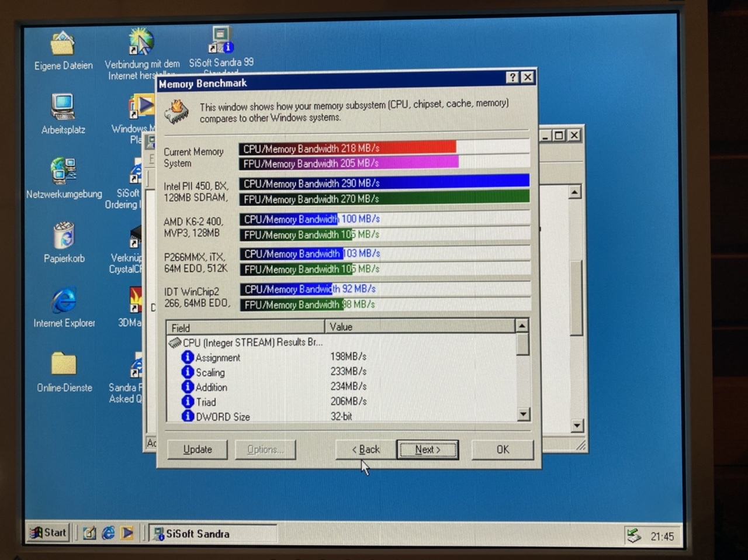The image size is (748, 560).
Task: Open the Netzwerkumgebung desktop icon
Action: tap(63, 172)
